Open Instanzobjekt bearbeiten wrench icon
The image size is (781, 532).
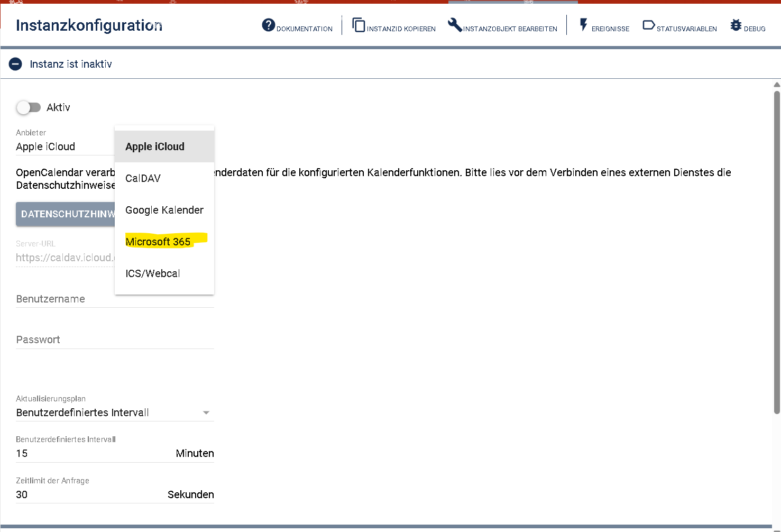tap(455, 25)
